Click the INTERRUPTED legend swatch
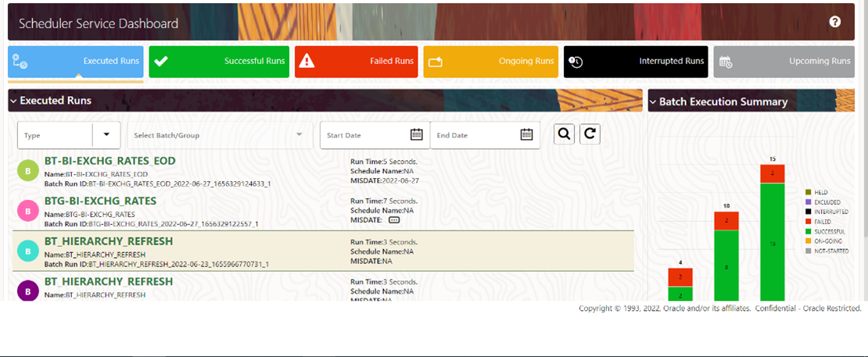 pos(808,212)
